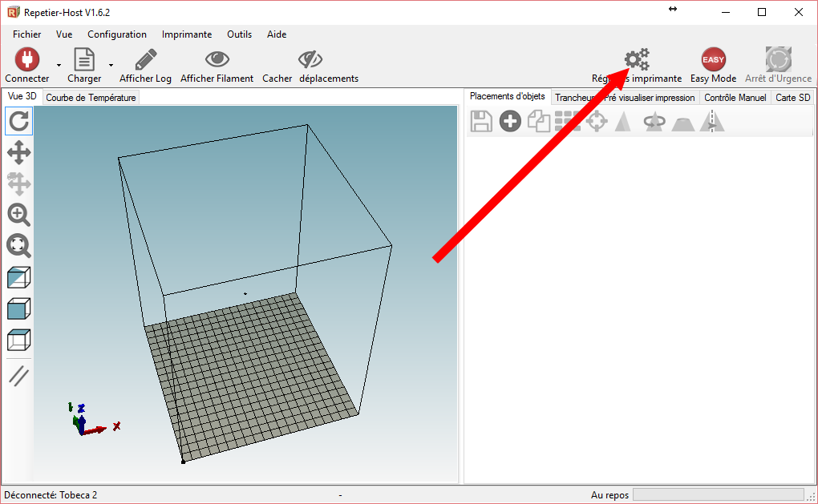Toggle Cacher déplacements crossed eye icon
Image resolution: width=818 pixels, height=504 pixels.
pyautogui.click(x=310, y=59)
